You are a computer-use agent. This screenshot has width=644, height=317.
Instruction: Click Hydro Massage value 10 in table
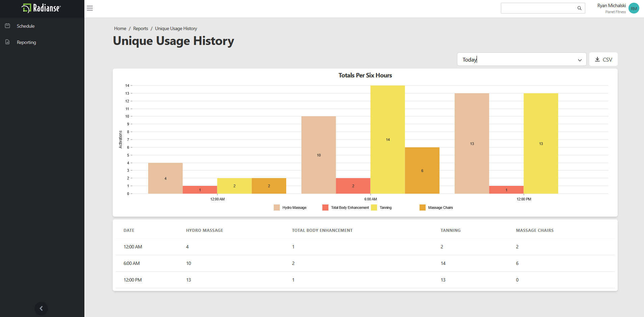point(189,263)
